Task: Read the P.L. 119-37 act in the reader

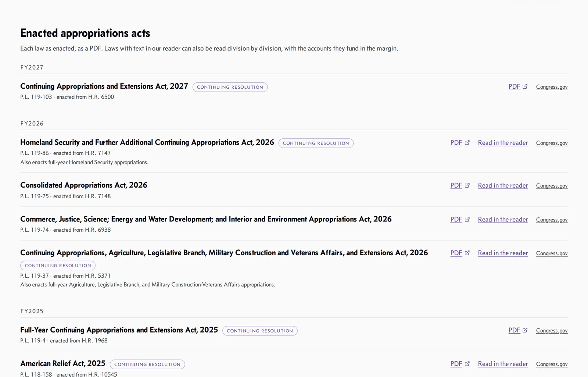Action: (x=503, y=253)
